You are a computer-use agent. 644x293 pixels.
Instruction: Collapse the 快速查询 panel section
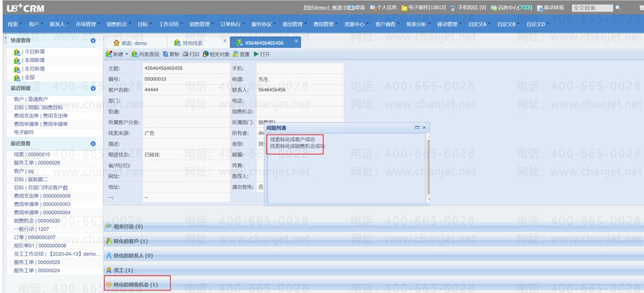pos(93,40)
